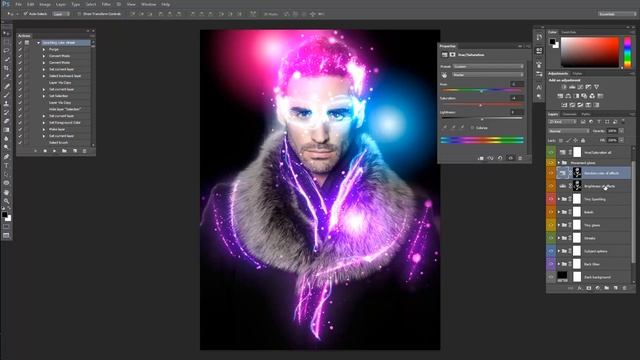The width and height of the screenshot is (640, 360).
Task: Enable the Colorize checkbox in Properties
Action: click(472, 128)
